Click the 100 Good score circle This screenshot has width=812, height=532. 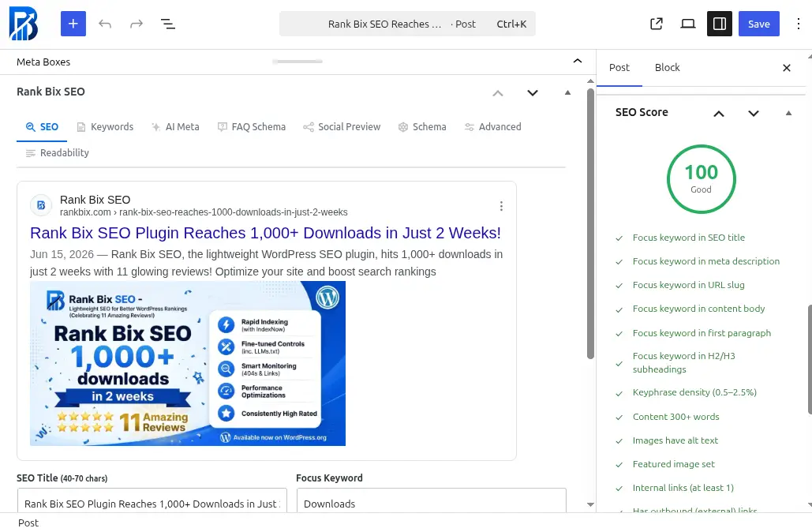pyautogui.click(x=702, y=178)
